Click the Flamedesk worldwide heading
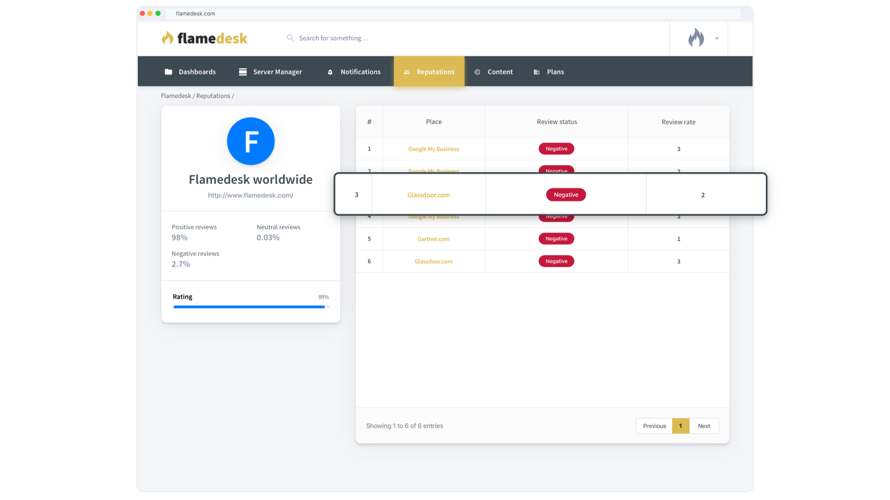The height and width of the screenshot is (500, 890). (250, 179)
